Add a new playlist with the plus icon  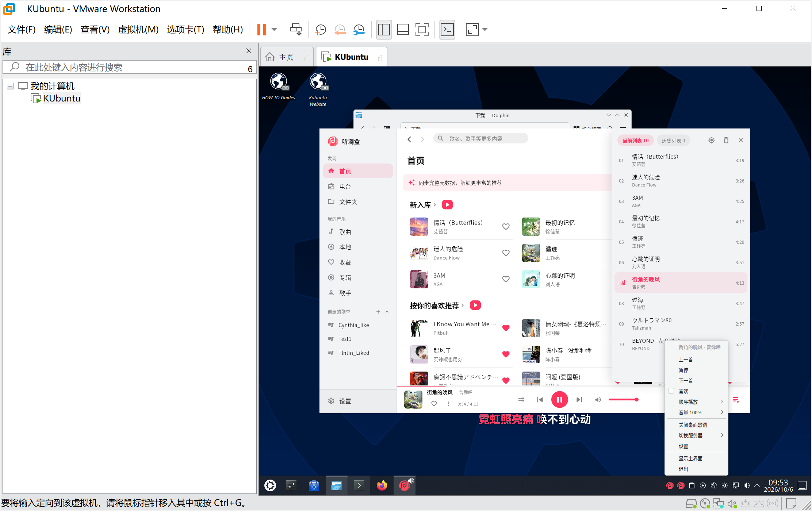click(378, 312)
